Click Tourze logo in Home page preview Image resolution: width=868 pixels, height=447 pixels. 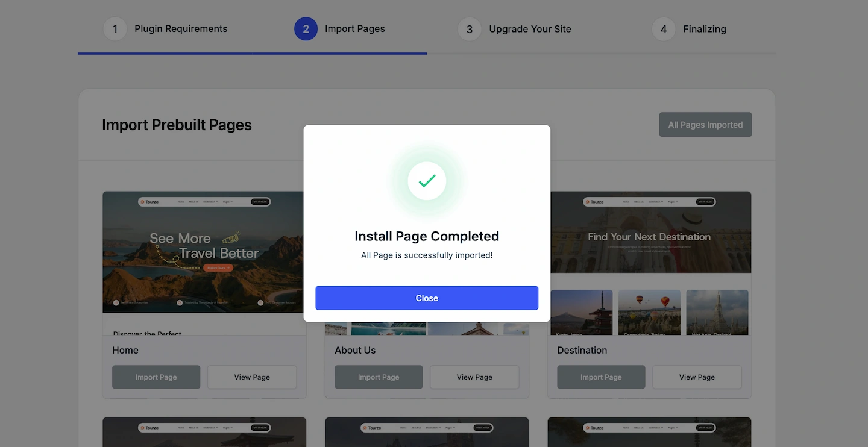pos(149,202)
